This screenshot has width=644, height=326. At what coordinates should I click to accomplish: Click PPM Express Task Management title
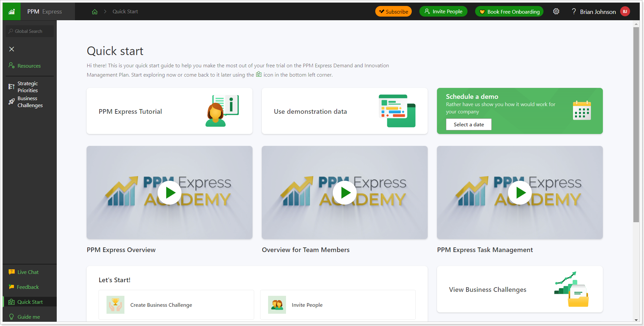click(x=485, y=250)
